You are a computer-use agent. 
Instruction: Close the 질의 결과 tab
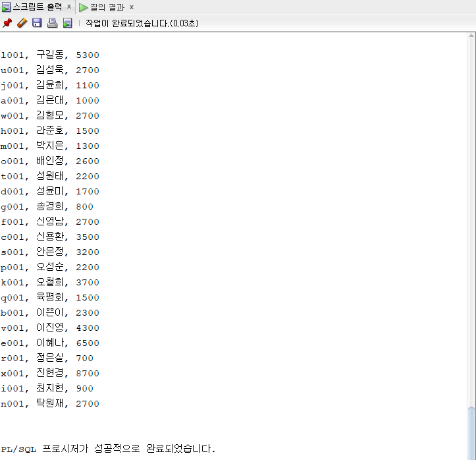(132, 7)
